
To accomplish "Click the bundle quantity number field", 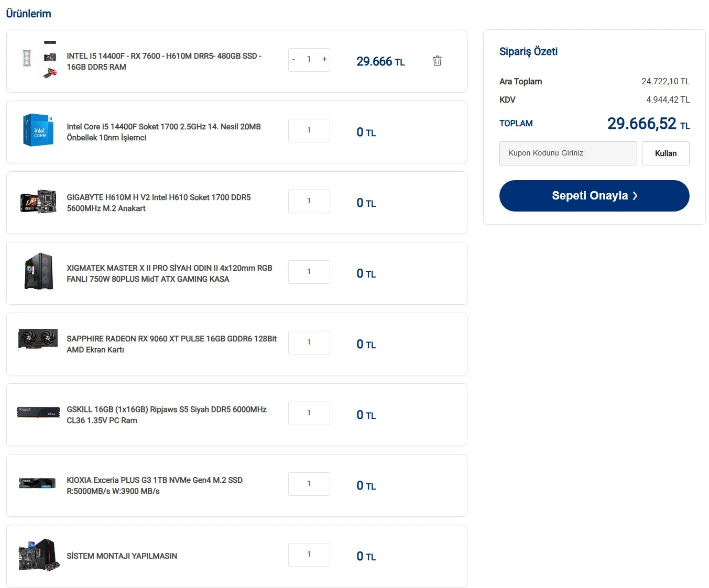I will (x=309, y=60).
